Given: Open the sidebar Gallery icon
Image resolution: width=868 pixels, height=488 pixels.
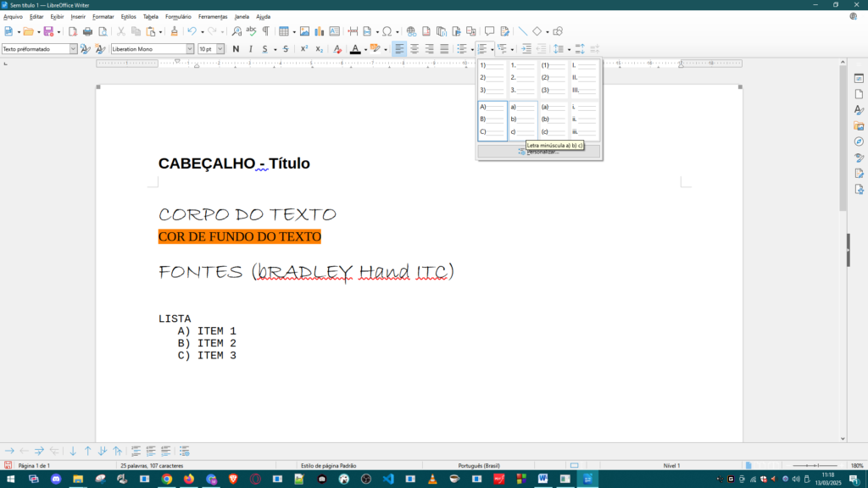Looking at the screenshot, I should point(858,125).
